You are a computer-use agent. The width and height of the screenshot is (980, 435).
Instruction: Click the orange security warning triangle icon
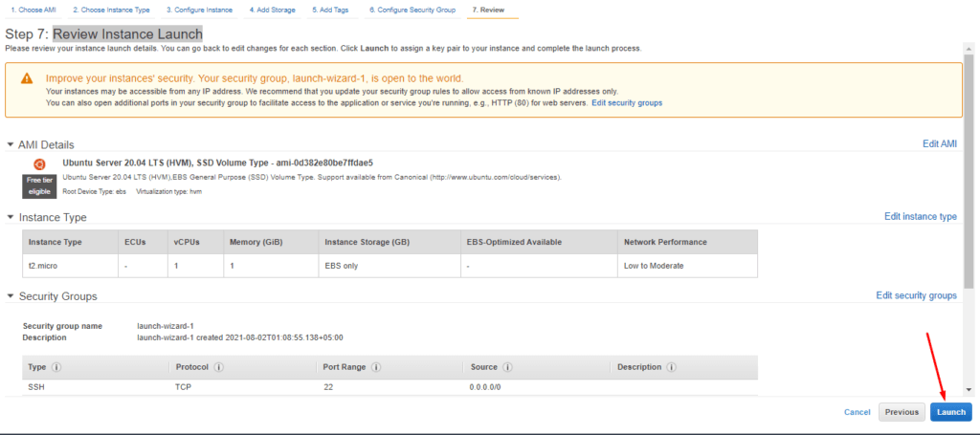26,78
